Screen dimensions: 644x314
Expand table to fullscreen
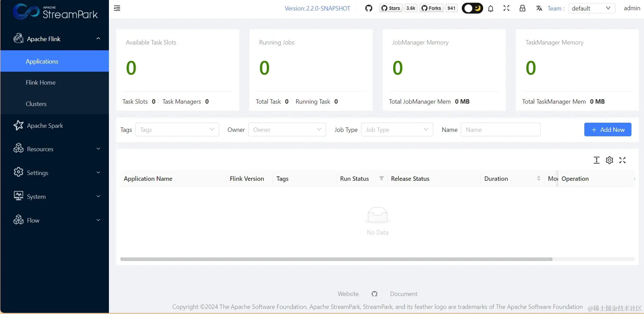[x=622, y=160]
